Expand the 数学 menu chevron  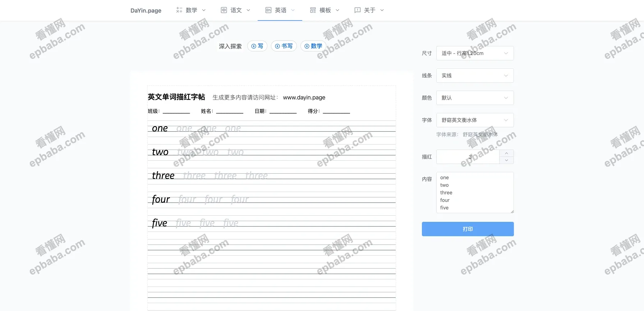tap(204, 10)
